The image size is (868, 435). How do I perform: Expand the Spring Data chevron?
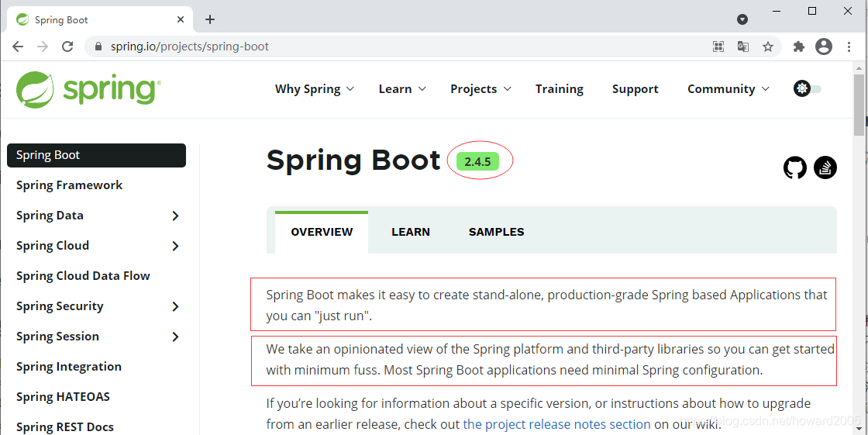pos(175,216)
